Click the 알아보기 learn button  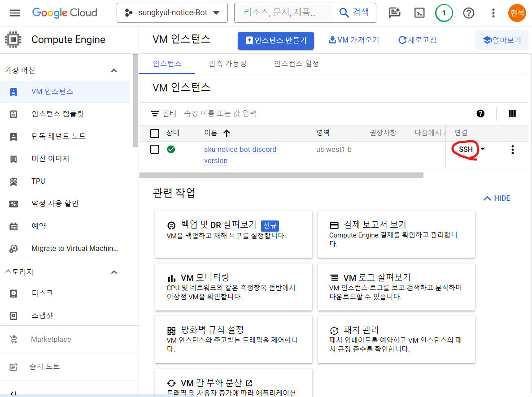tap(502, 40)
